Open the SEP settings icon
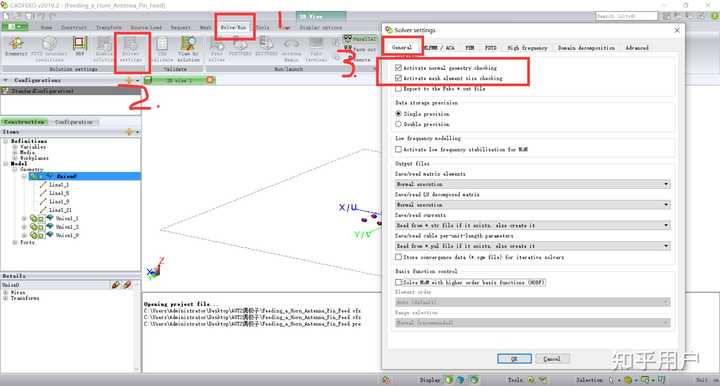Screen dimensions: 720x386 (x=80, y=47)
